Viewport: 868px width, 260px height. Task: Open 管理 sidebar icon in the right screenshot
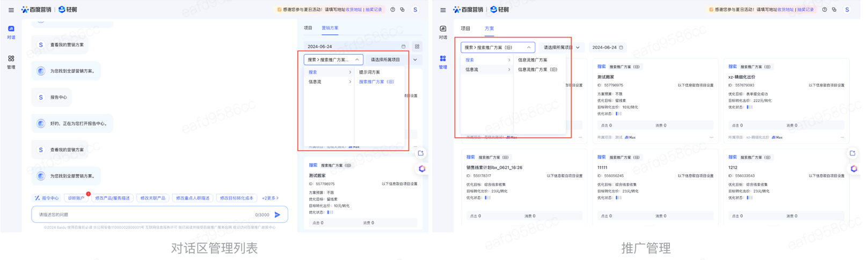[443, 62]
